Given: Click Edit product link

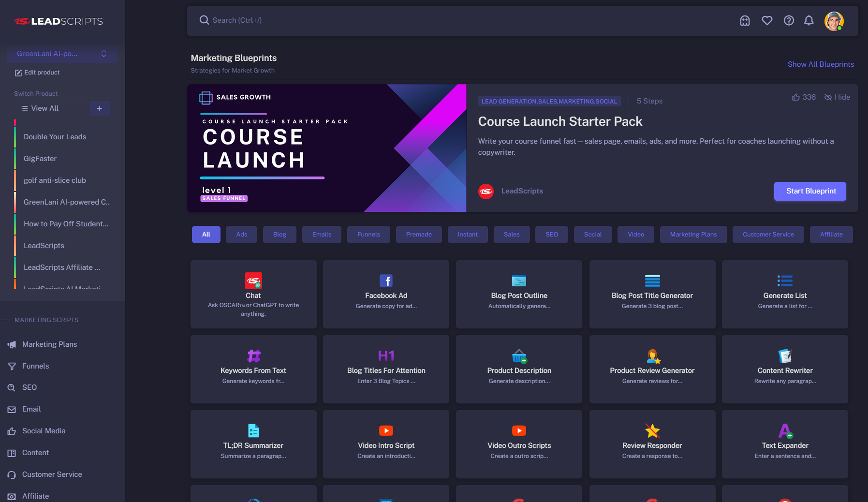Looking at the screenshot, I should click(37, 73).
